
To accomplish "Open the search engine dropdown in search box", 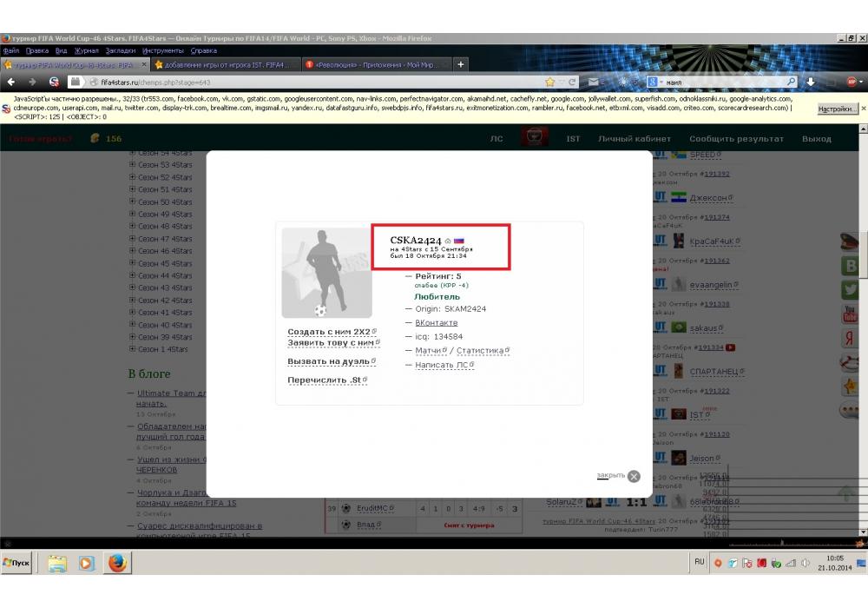I will click(x=654, y=82).
